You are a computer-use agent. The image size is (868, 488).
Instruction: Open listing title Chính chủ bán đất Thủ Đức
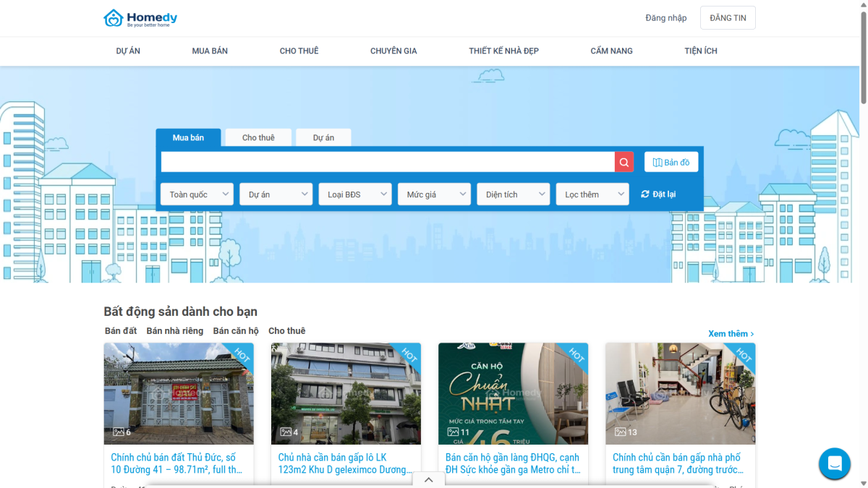177,463
